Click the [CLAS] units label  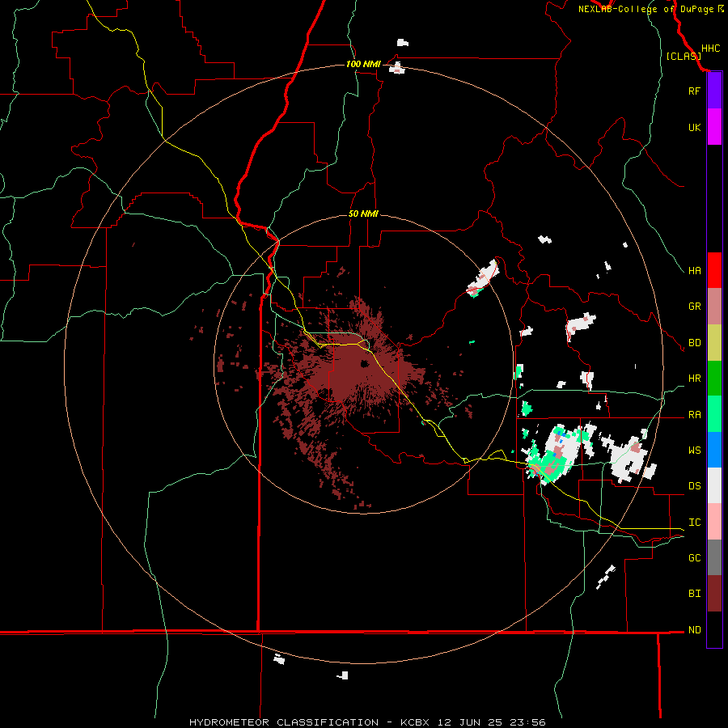click(684, 56)
